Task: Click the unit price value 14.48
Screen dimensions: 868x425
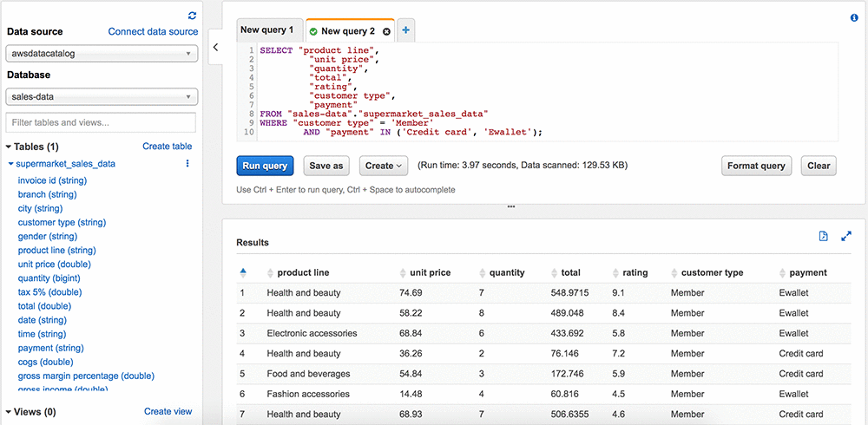Action: (411, 394)
